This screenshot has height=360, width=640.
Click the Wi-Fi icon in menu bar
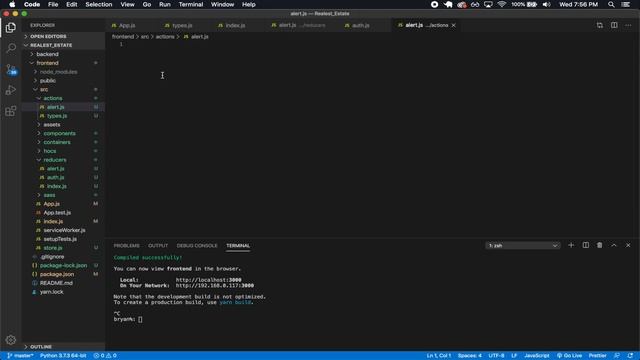click(x=502, y=4)
